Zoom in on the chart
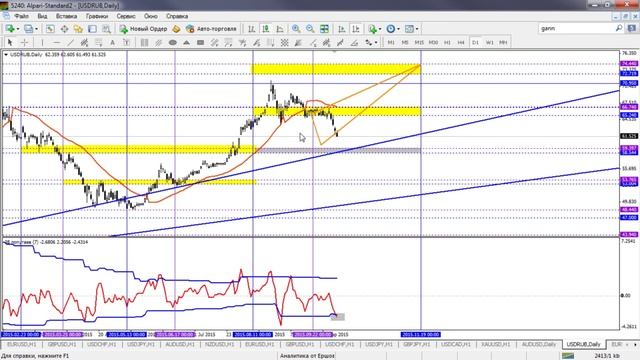The width and height of the screenshot is (640, 360). coord(296,29)
